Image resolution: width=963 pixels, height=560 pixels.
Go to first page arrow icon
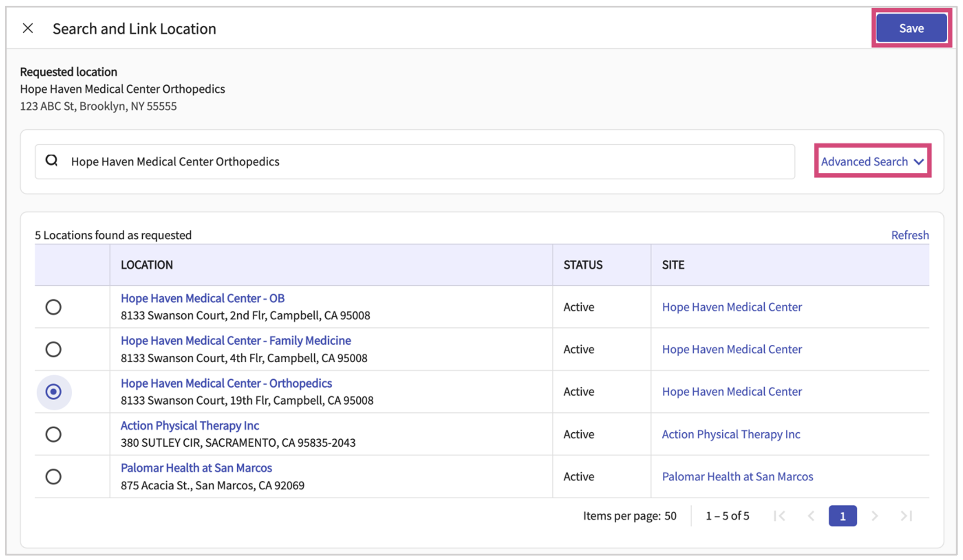(x=779, y=516)
